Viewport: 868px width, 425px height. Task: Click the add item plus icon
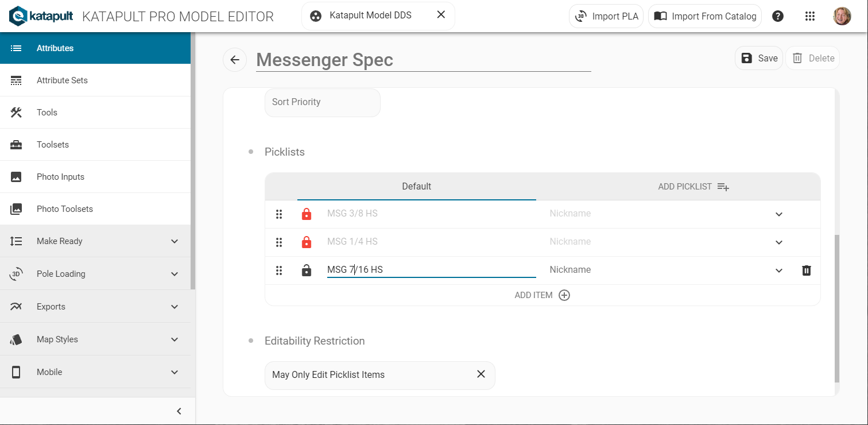(564, 295)
